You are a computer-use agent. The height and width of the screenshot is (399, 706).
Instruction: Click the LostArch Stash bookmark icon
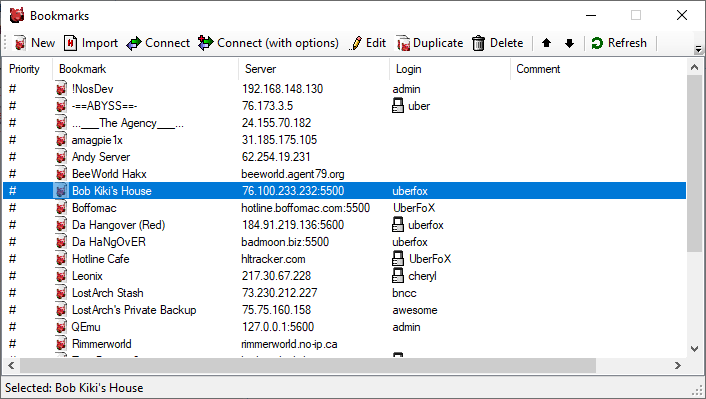tap(61, 293)
